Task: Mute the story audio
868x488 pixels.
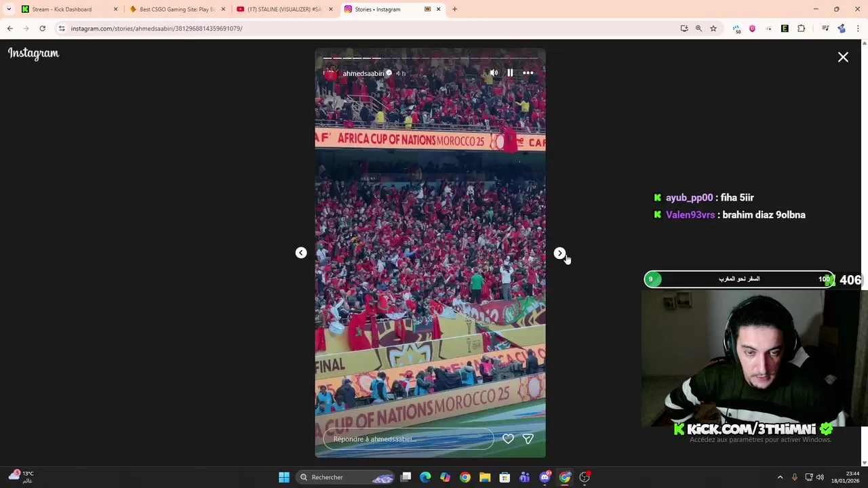Action: (494, 73)
